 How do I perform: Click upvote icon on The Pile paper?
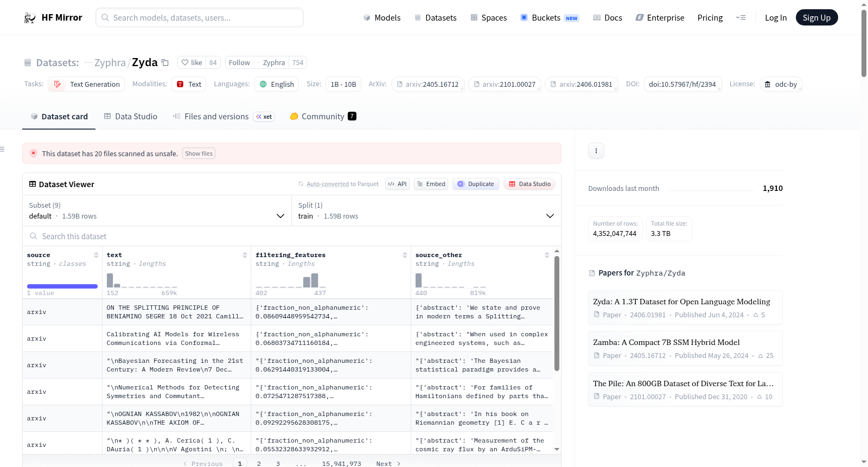point(759,397)
